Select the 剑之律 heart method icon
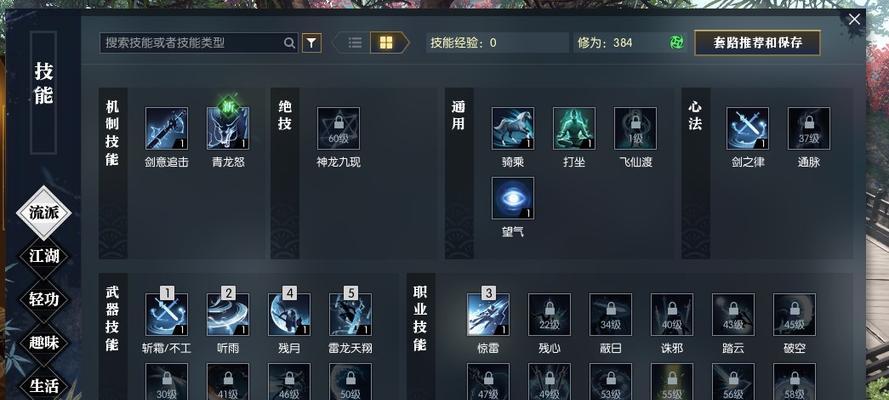This screenshot has width=889, height=400. pyautogui.click(x=747, y=129)
